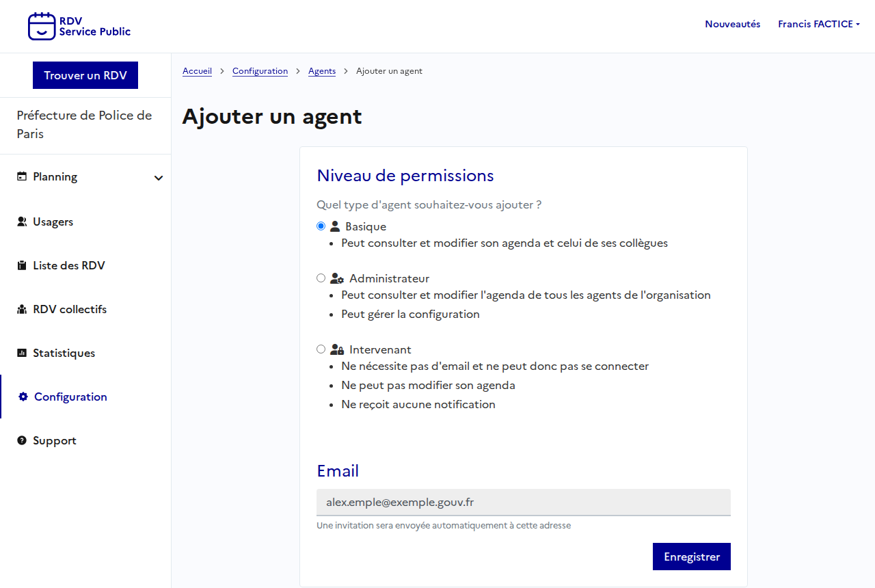Click the Support question mark icon
875x588 pixels.
22,440
